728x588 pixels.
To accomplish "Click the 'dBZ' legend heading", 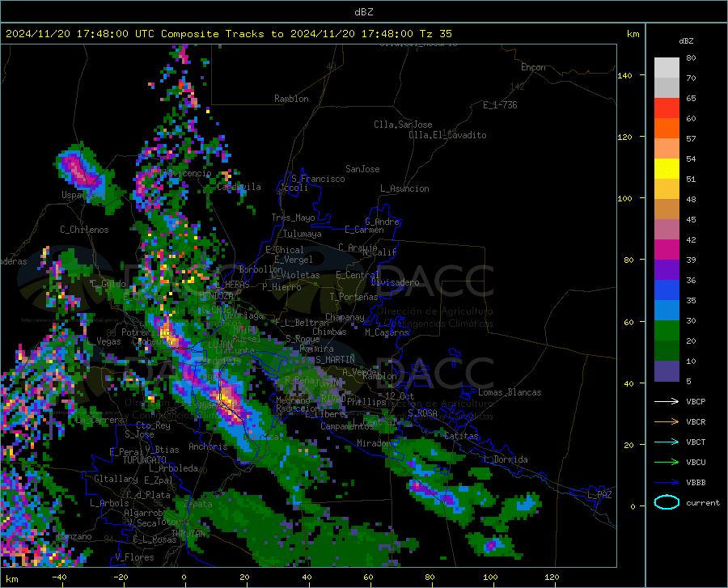I will click(686, 40).
